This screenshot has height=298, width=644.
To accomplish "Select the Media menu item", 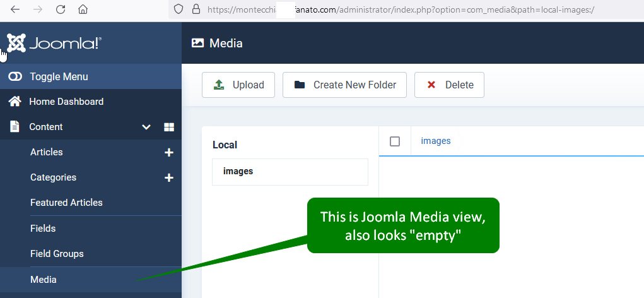I will pyautogui.click(x=44, y=279).
